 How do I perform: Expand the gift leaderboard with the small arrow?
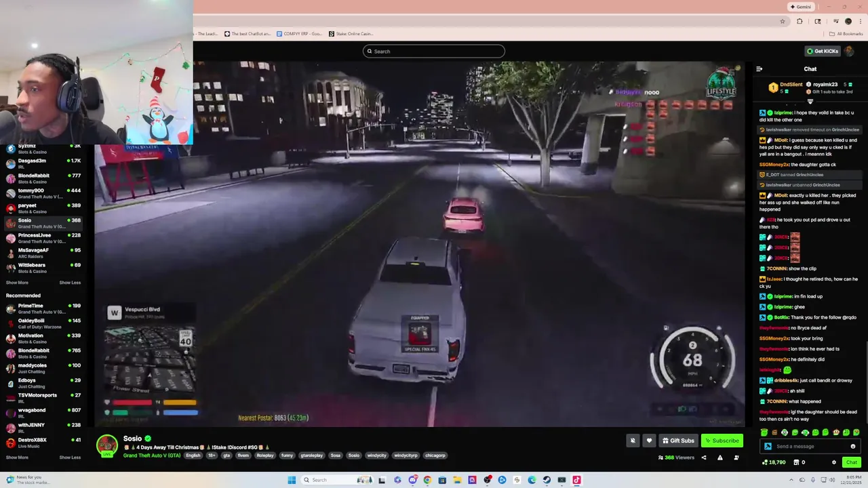coord(810,102)
